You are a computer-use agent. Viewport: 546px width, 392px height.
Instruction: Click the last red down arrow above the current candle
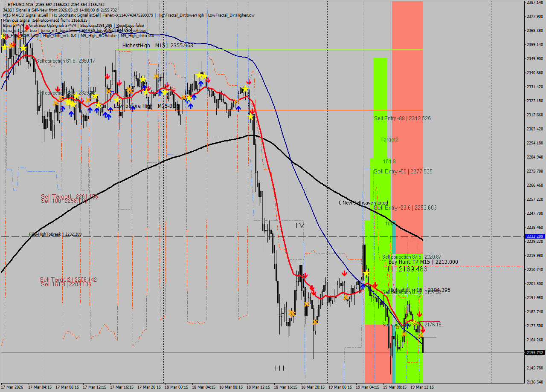[423, 330]
